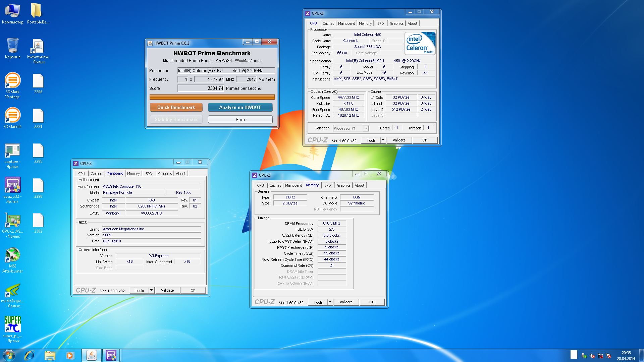Switch to the CPU-Z taskbar item
644x362 pixels.
point(111,355)
